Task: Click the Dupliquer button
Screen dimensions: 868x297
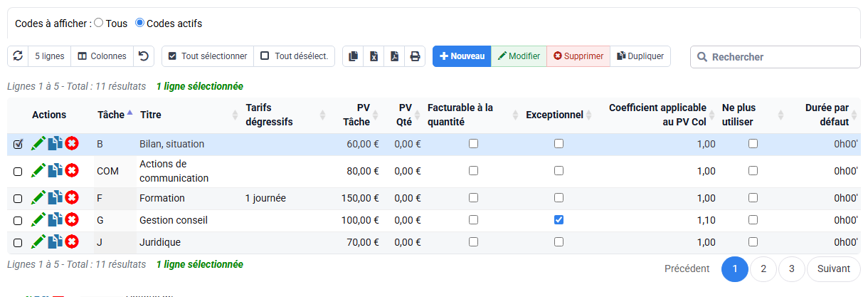Action: pyautogui.click(x=640, y=56)
